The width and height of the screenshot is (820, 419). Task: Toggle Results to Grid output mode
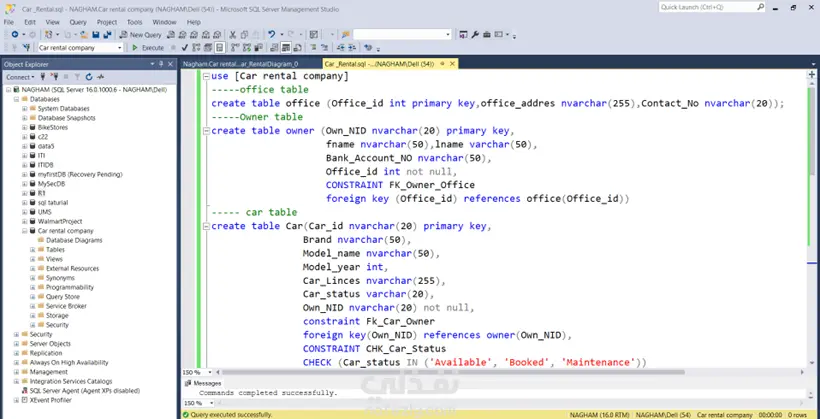(286, 48)
